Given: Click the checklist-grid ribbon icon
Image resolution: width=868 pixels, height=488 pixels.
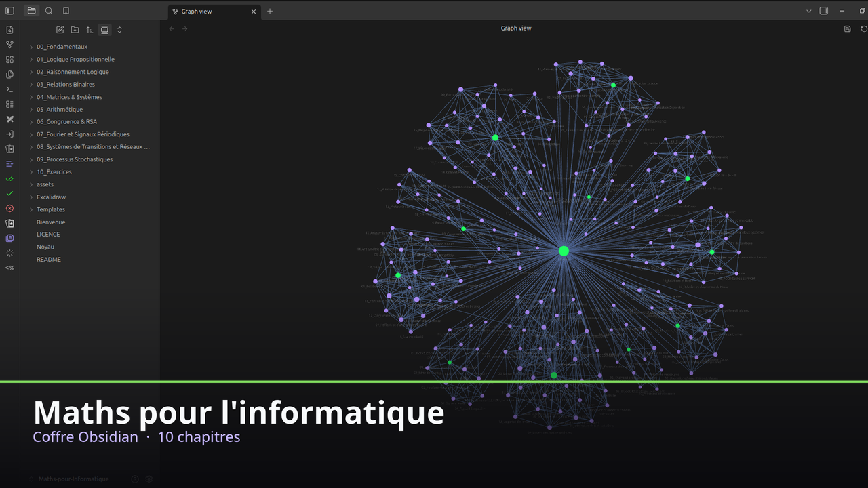Looking at the screenshot, I should coord(9,104).
